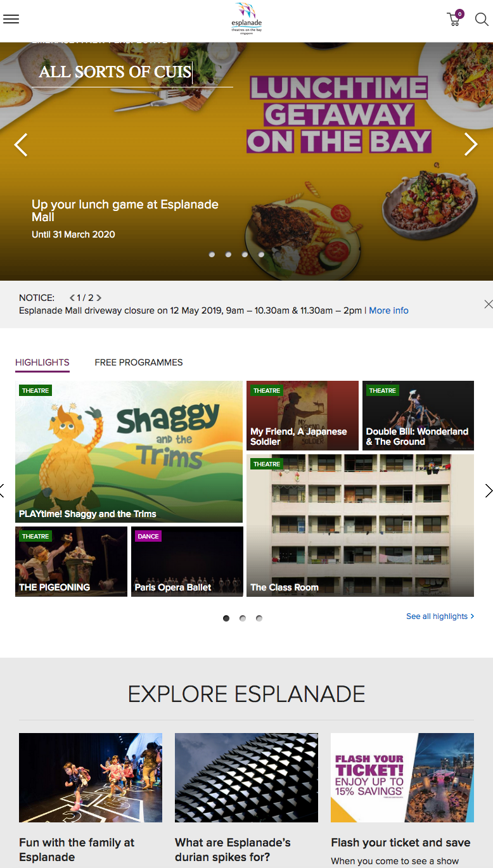
Task: Select fourth hero carousel dot
Action: [x=261, y=255]
